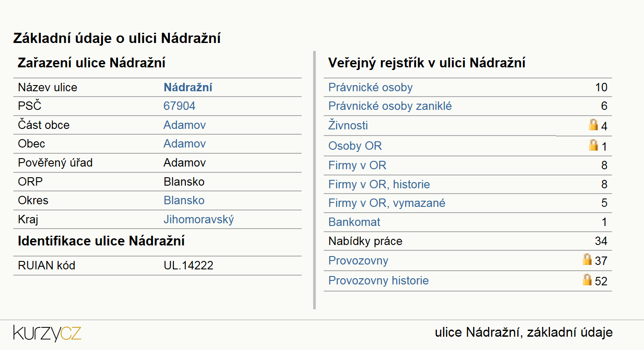Click the bold Nádražní street name link
The image size is (644, 350).
188,87
